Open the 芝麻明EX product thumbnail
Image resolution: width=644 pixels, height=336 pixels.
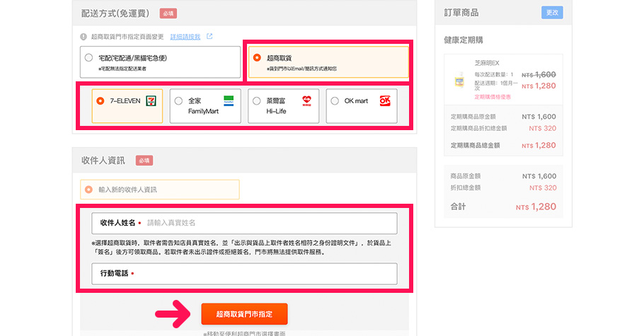[x=459, y=79]
